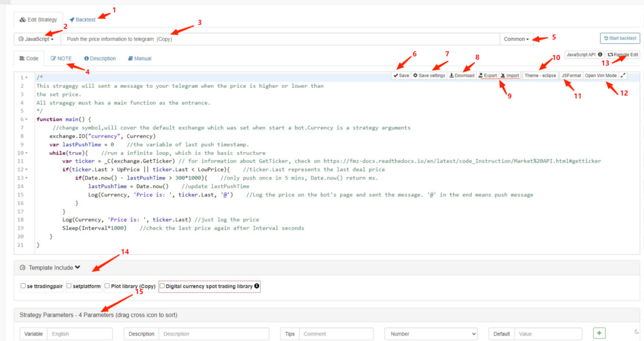Click Save settings in editor toolbar
644x341 pixels.
[429, 76]
